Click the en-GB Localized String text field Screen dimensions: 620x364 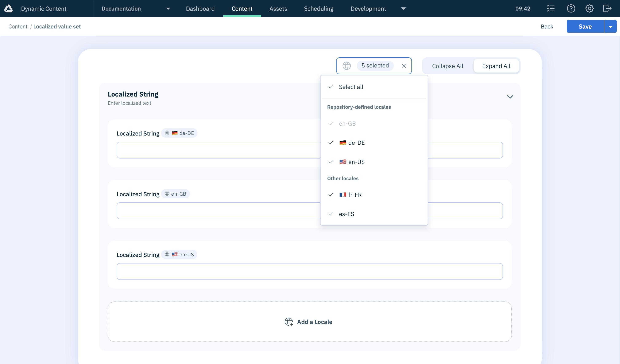[x=310, y=211]
